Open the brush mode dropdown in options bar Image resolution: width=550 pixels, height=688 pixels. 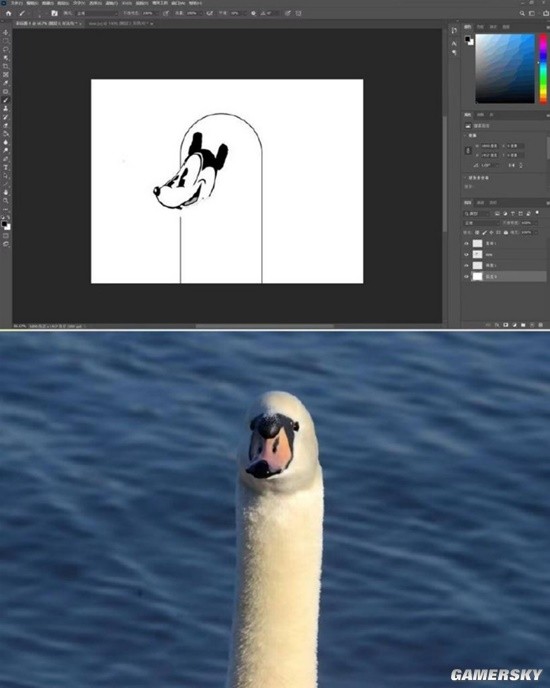tap(97, 14)
